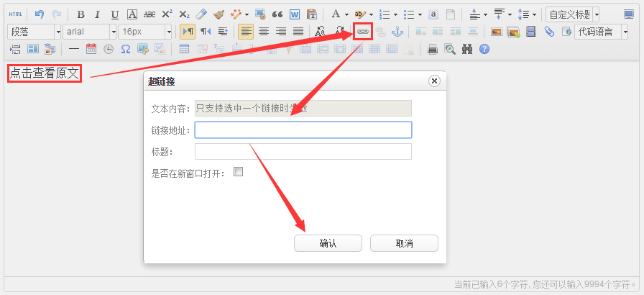
Task: Click the insert video film icon
Action: coord(531,32)
